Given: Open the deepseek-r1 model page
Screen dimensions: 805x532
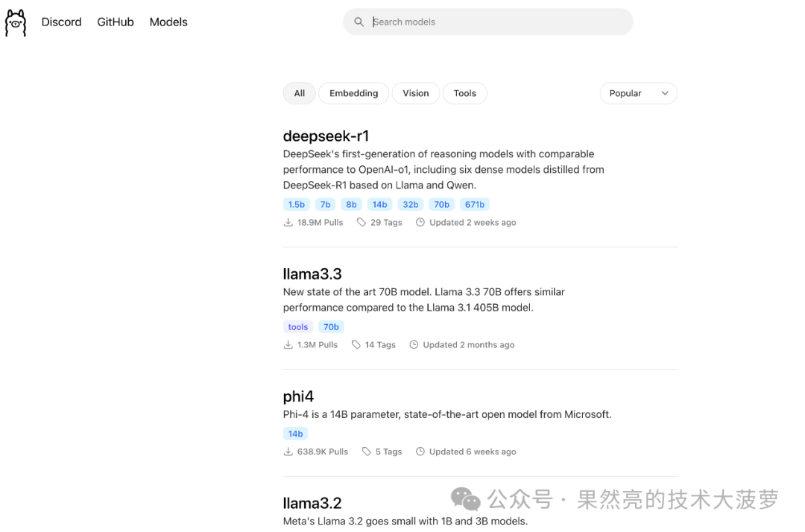Looking at the screenshot, I should [x=326, y=136].
